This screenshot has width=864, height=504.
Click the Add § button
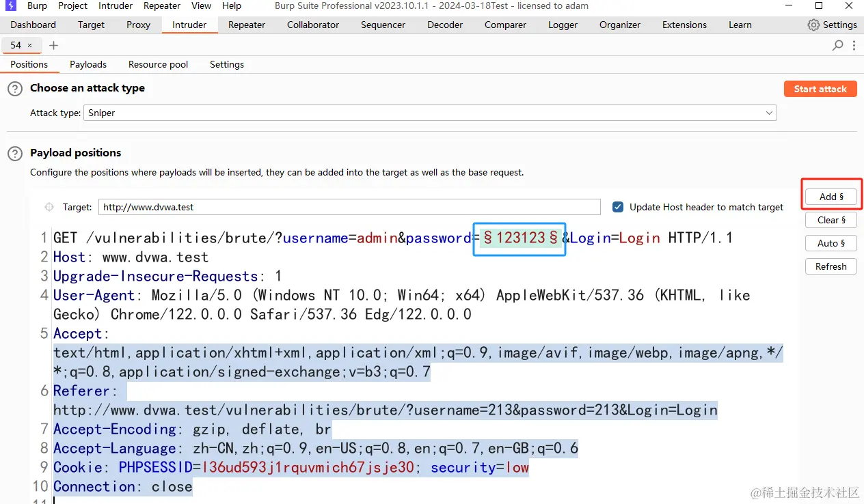coord(831,197)
